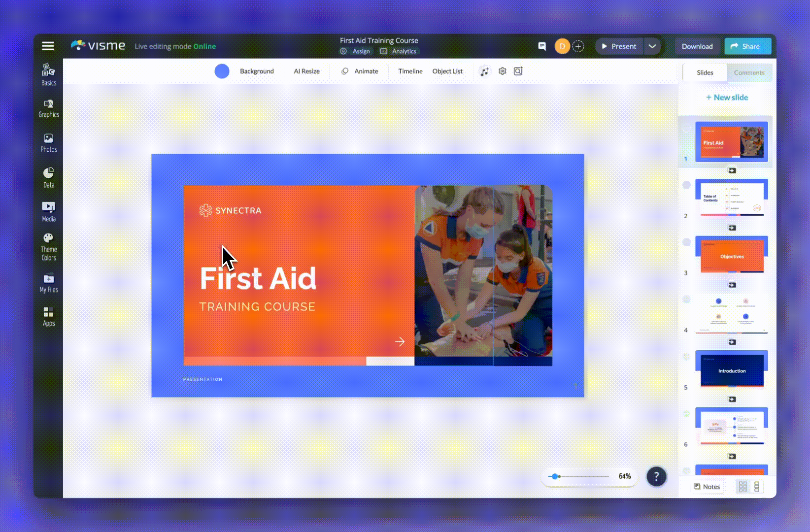Switch to the Comments tab
Viewport: 810px width, 532px height.
749,72
